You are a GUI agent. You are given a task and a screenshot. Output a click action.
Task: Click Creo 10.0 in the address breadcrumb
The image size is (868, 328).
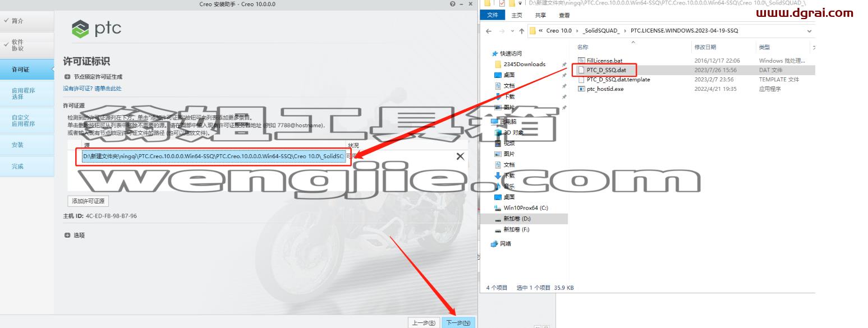[559, 31]
